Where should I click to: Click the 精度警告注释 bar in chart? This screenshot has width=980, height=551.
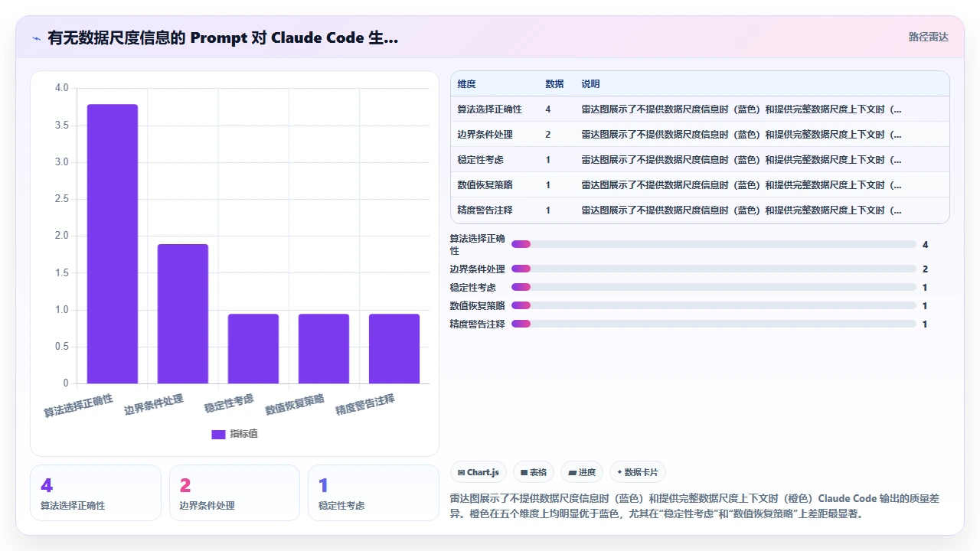click(394, 348)
